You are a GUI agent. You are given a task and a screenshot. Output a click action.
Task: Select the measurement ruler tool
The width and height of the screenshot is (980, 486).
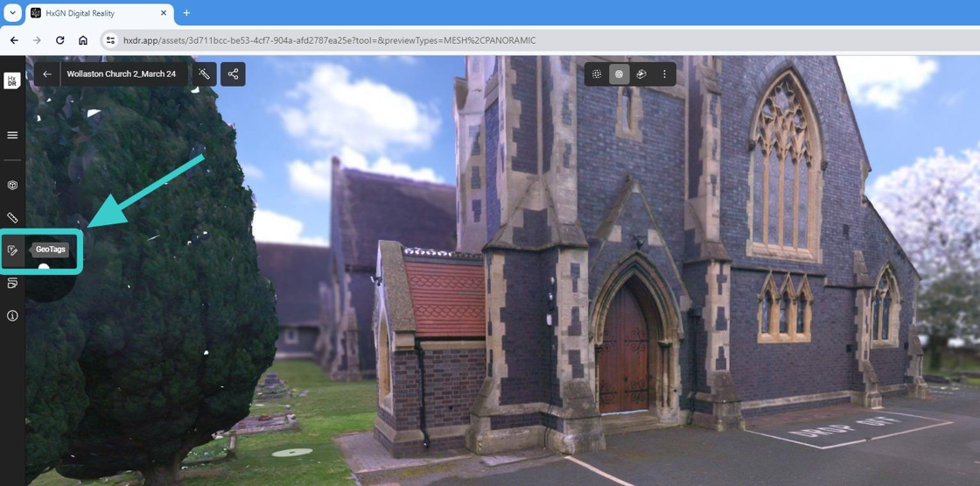coord(12,217)
